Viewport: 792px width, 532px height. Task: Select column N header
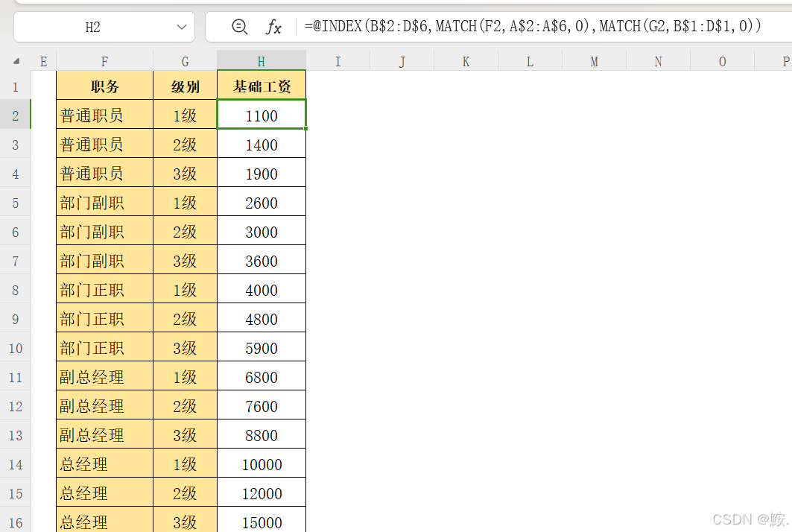659,61
